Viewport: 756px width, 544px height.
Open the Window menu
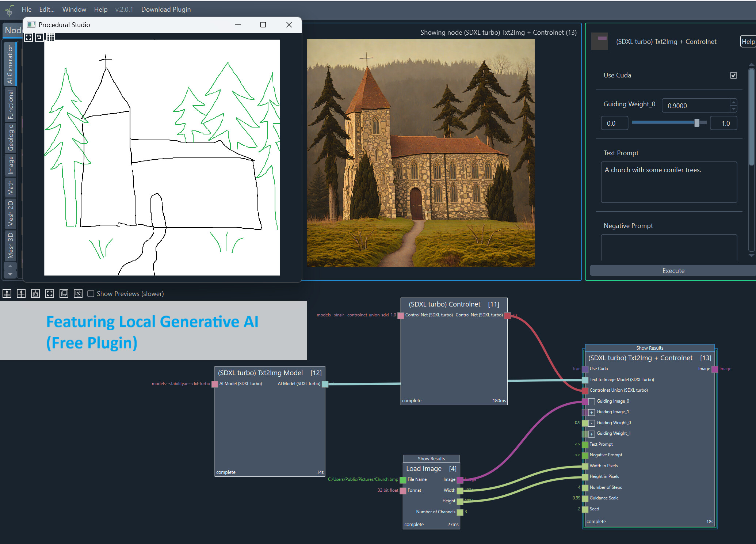(x=74, y=9)
